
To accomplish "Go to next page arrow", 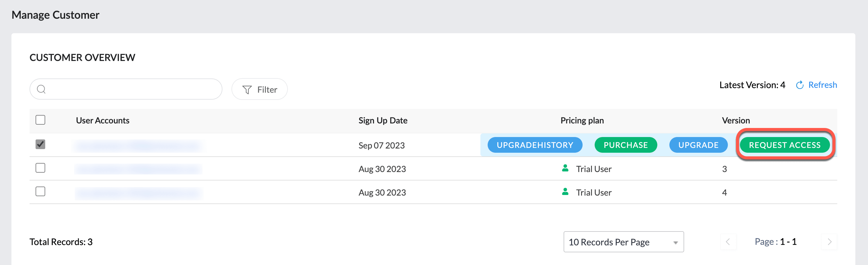I will pyautogui.click(x=829, y=242).
